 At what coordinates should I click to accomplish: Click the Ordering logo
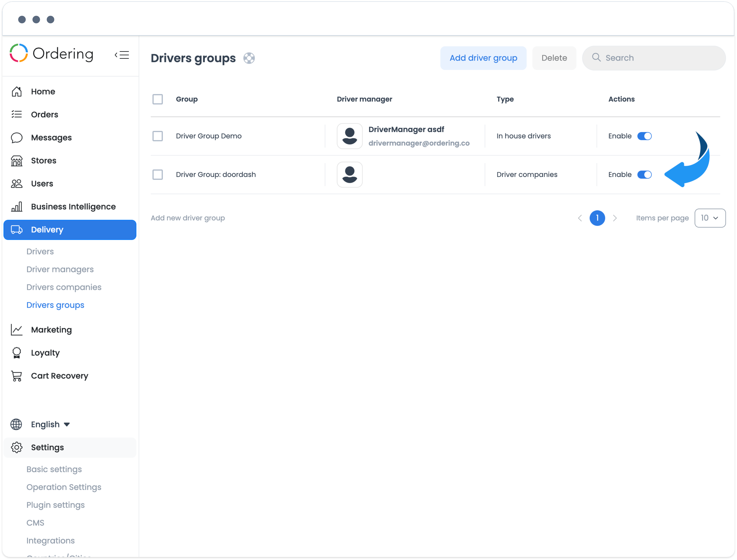(52, 53)
